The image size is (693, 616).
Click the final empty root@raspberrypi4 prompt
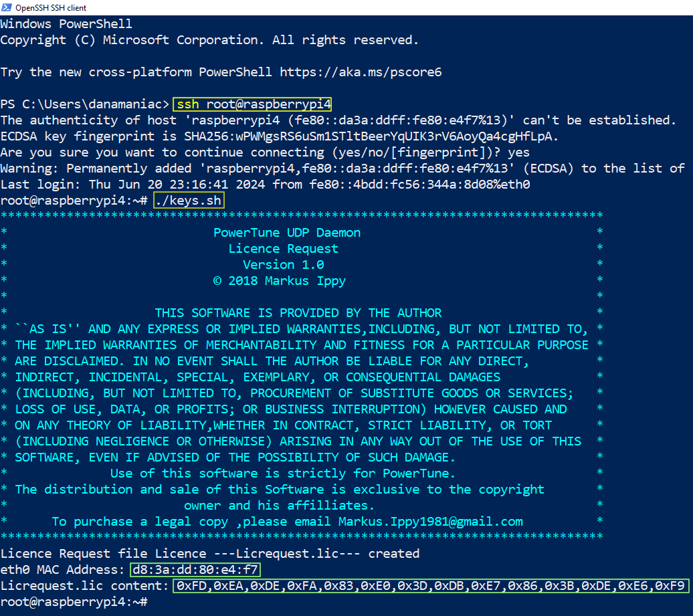pyautogui.click(x=74, y=602)
